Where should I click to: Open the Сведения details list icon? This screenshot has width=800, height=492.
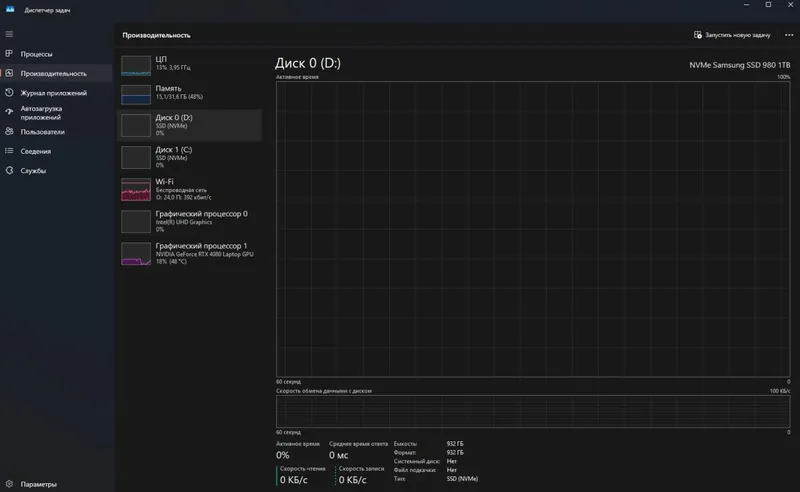point(9,151)
